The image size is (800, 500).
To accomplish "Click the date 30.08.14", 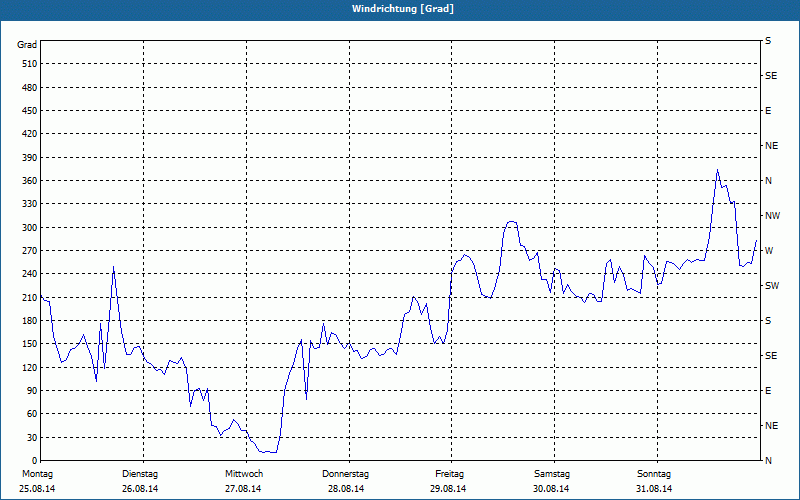I will (x=552, y=489).
